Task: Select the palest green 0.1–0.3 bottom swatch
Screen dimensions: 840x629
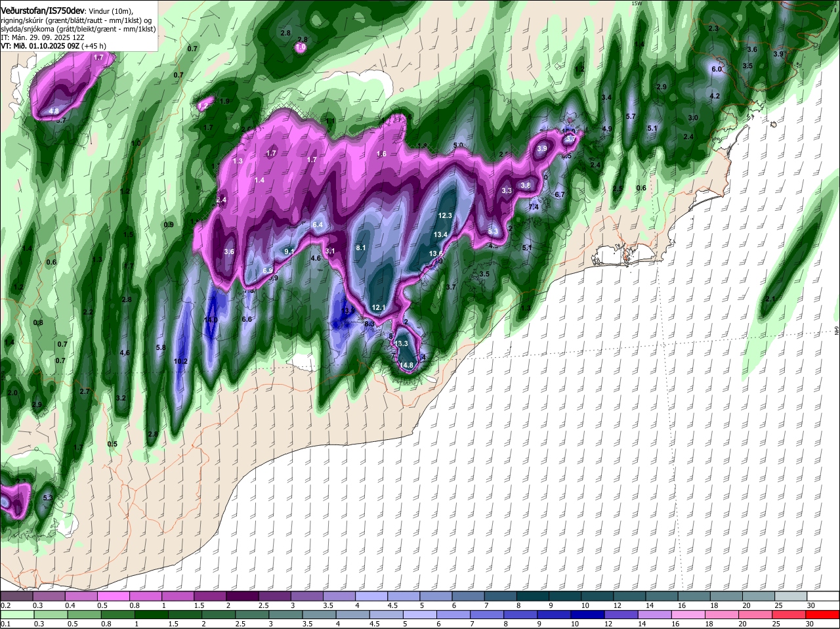Action: click(x=17, y=615)
